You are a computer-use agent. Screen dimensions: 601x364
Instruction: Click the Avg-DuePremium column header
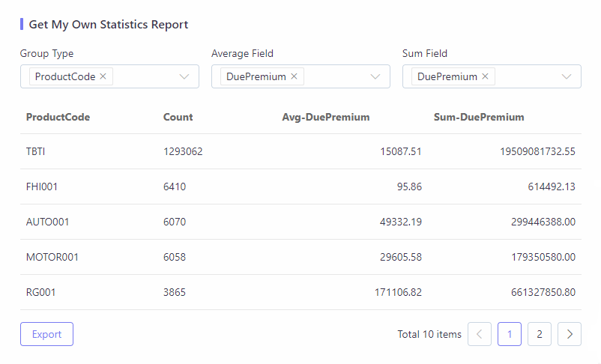(326, 118)
